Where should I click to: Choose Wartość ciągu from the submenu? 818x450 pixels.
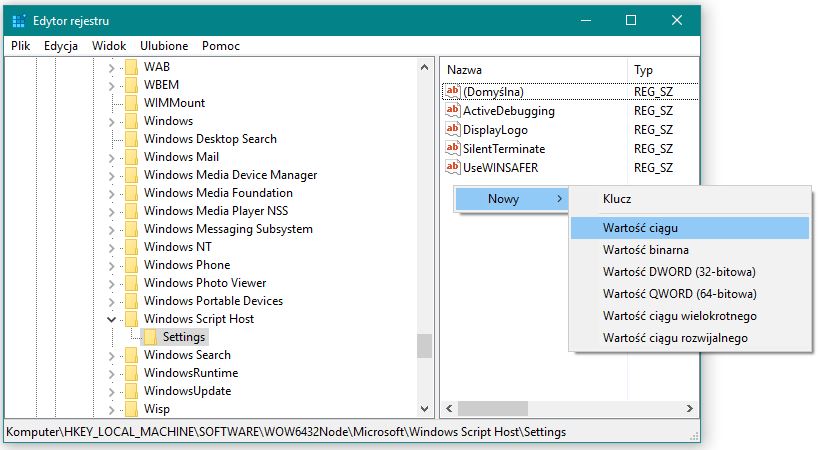(x=690, y=228)
